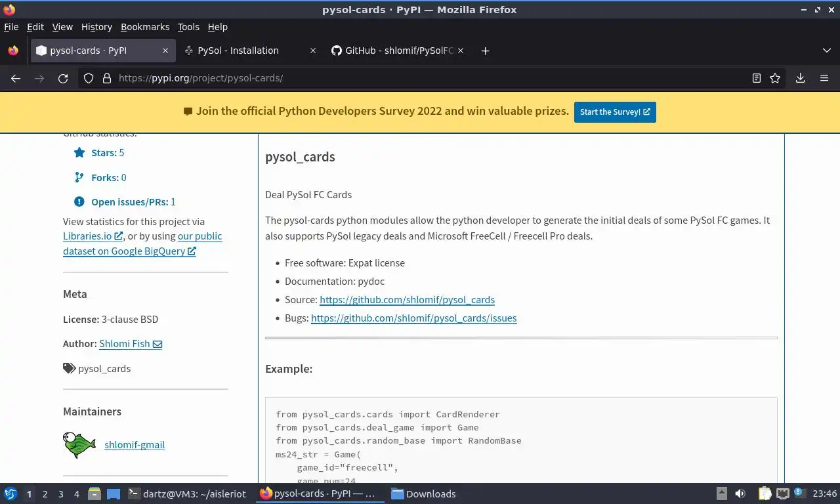Open the Firefox downloads panel
The height and width of the screenshot is (504, 840).
click(800, 78)
